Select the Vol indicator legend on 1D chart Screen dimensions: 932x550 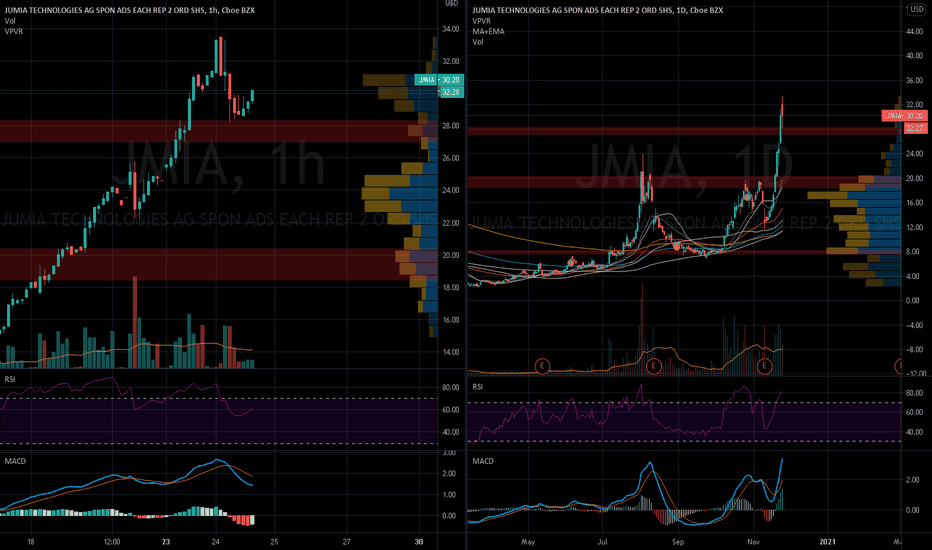pos(478,42)
